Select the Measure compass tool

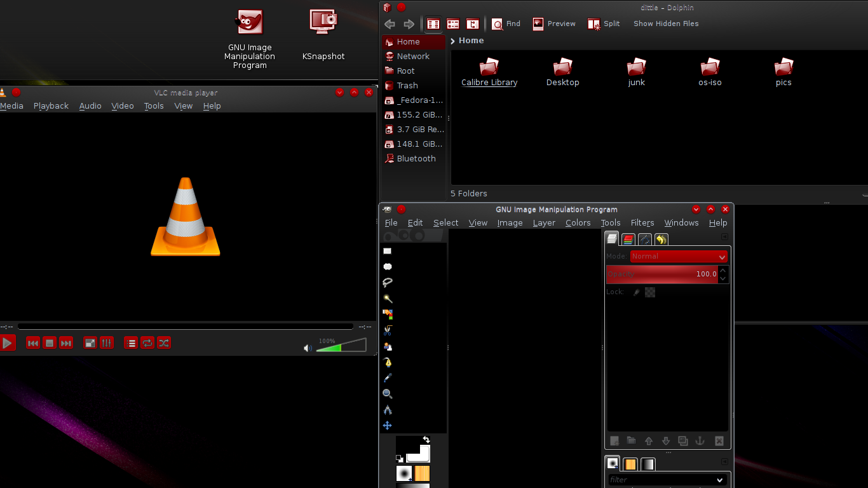pyautogui.click(x=388, y=410)
